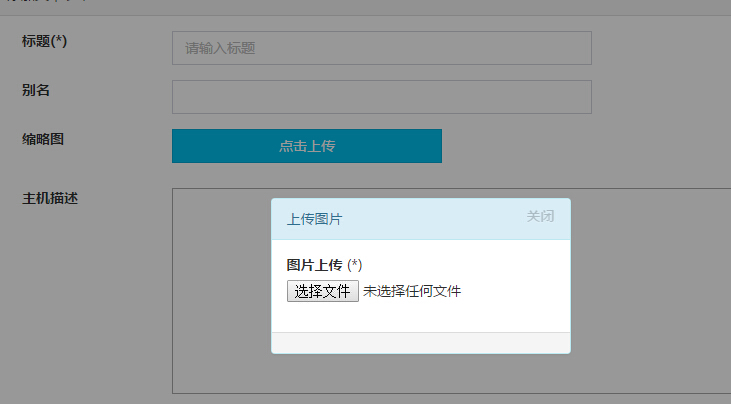
Task: Click the 图片上传 field label
Action: pos(314,265)
